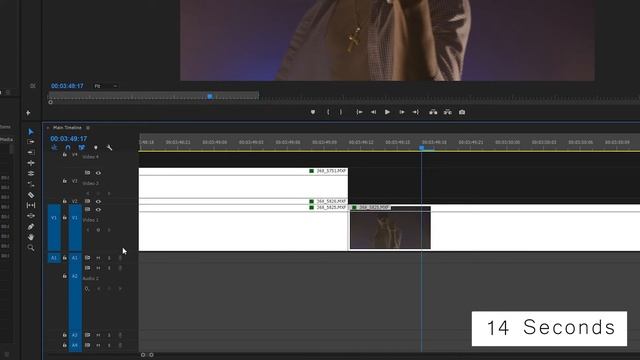Step forward one frame

coord(402,112)
